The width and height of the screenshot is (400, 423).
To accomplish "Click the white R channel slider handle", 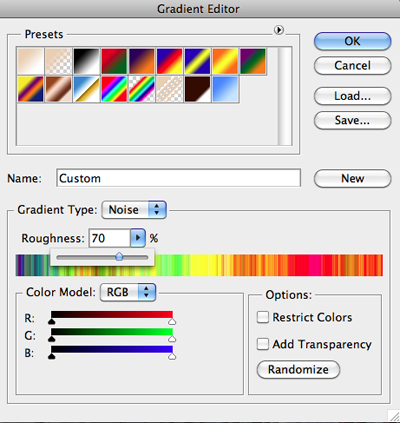I will (x=172, y=321).
